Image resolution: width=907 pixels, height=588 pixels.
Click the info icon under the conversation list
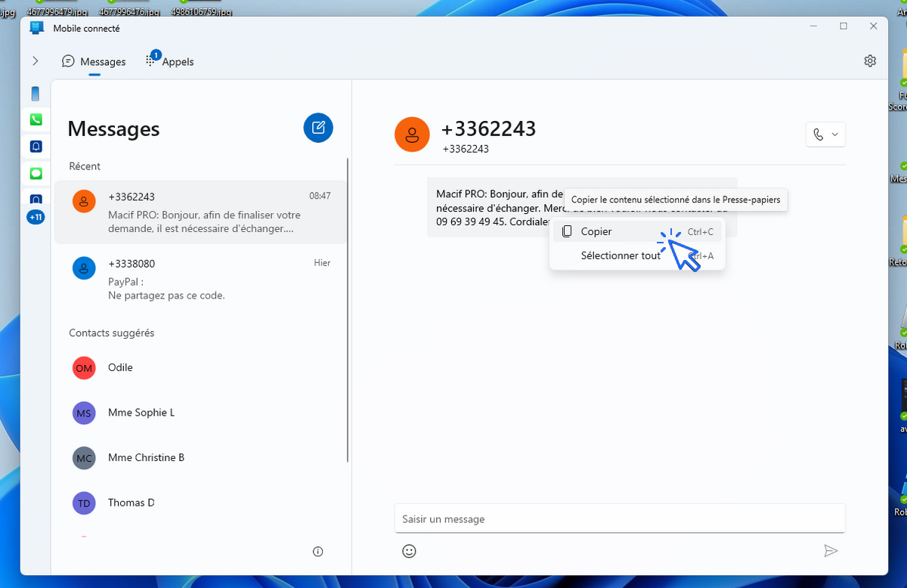(x=317, y=551)
